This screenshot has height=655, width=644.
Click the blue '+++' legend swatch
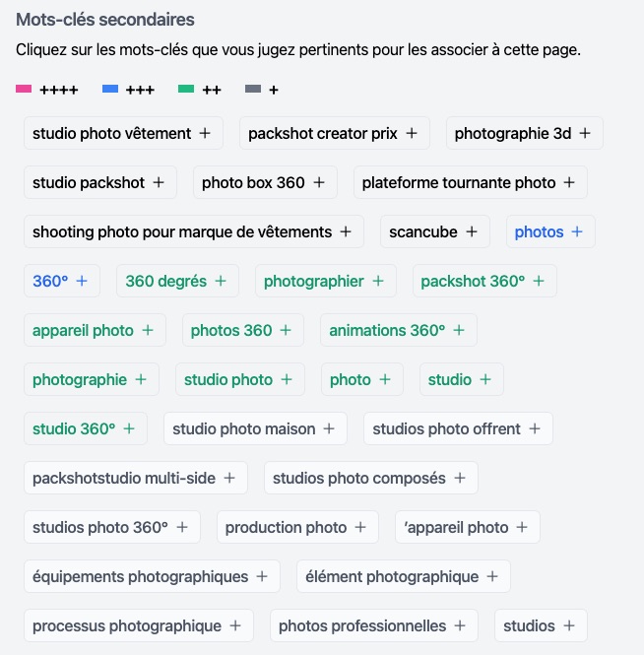click(x=110, y=90)
